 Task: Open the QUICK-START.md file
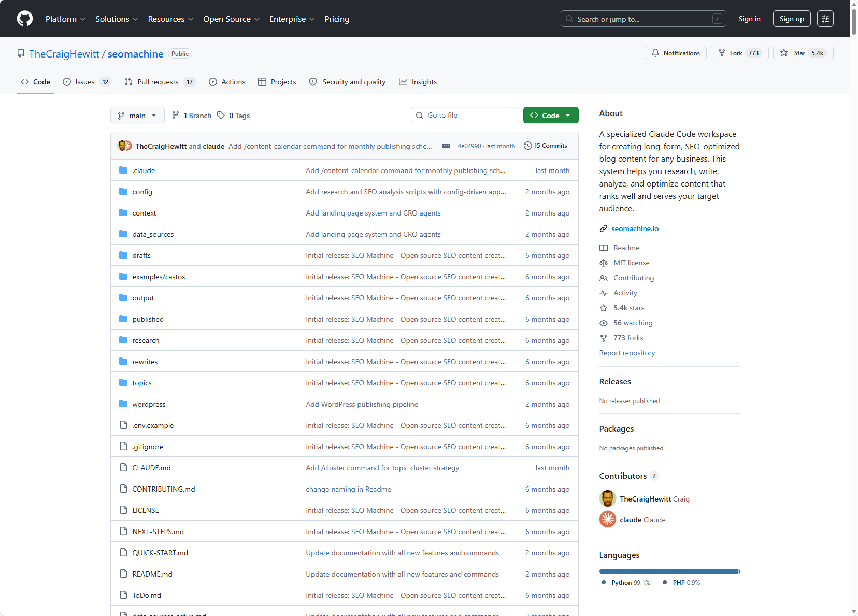click(160, 553)
